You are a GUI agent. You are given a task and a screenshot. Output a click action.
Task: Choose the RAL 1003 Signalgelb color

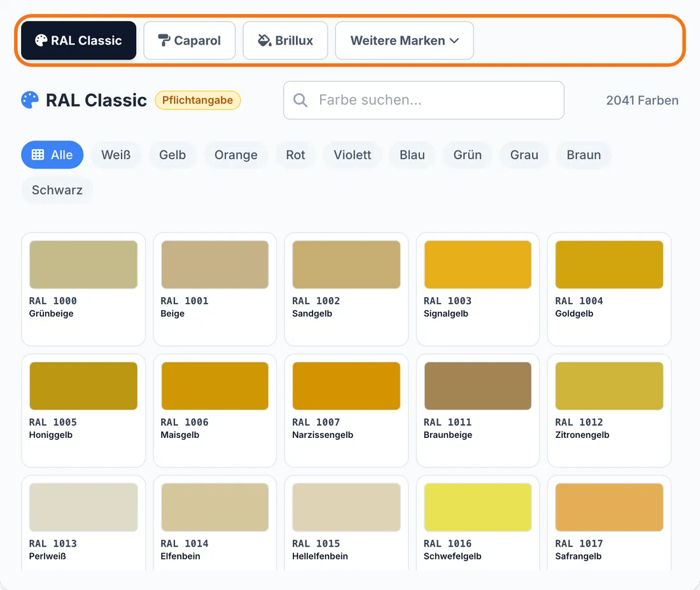click(x=478, y=289)
